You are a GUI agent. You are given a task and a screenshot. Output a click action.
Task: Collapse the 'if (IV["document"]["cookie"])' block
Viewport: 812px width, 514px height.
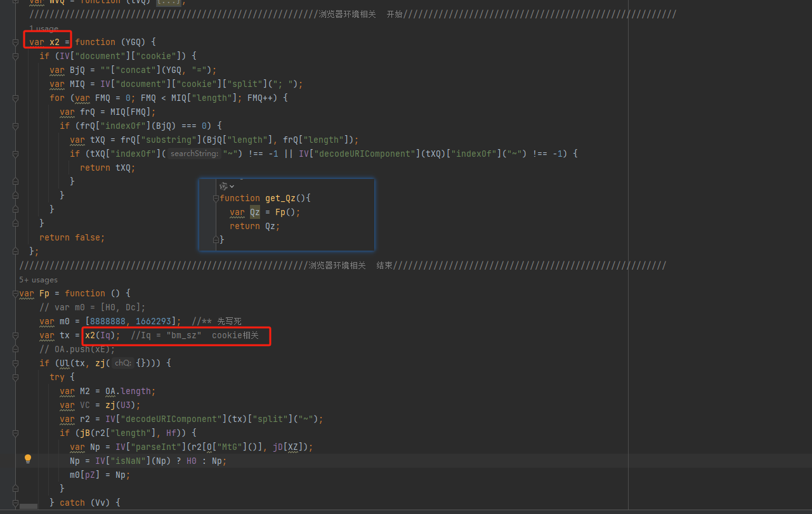click(x=15, y=56)
